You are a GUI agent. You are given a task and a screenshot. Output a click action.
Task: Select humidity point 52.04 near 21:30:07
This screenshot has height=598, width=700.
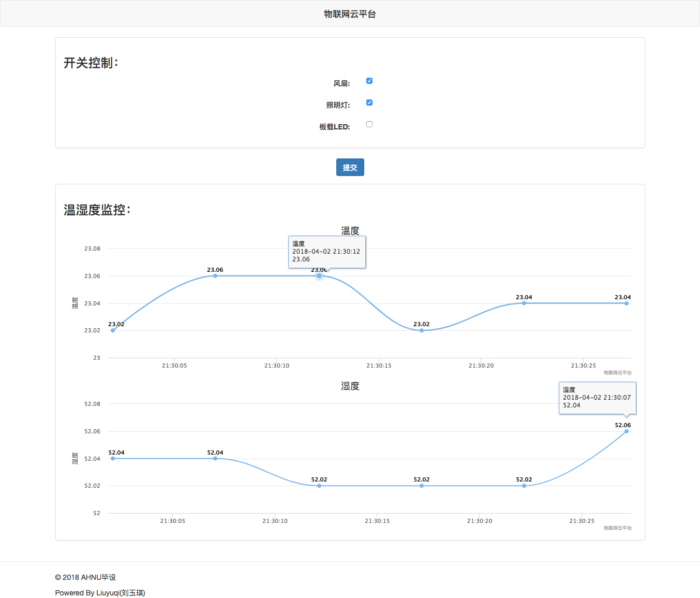click(215, 459)
